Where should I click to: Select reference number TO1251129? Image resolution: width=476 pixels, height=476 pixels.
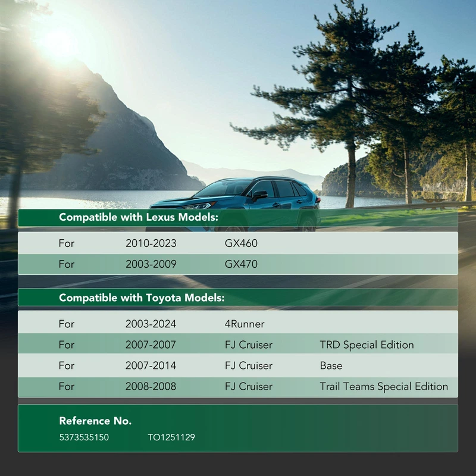pos(171,437)
